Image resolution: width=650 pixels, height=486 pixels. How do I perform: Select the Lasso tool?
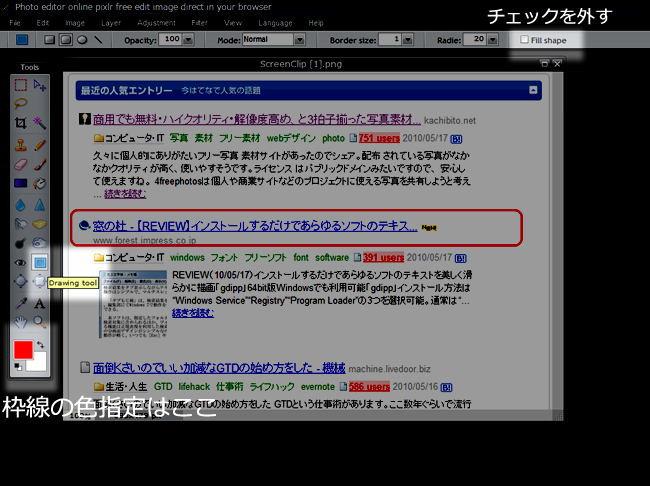[21, 103]
